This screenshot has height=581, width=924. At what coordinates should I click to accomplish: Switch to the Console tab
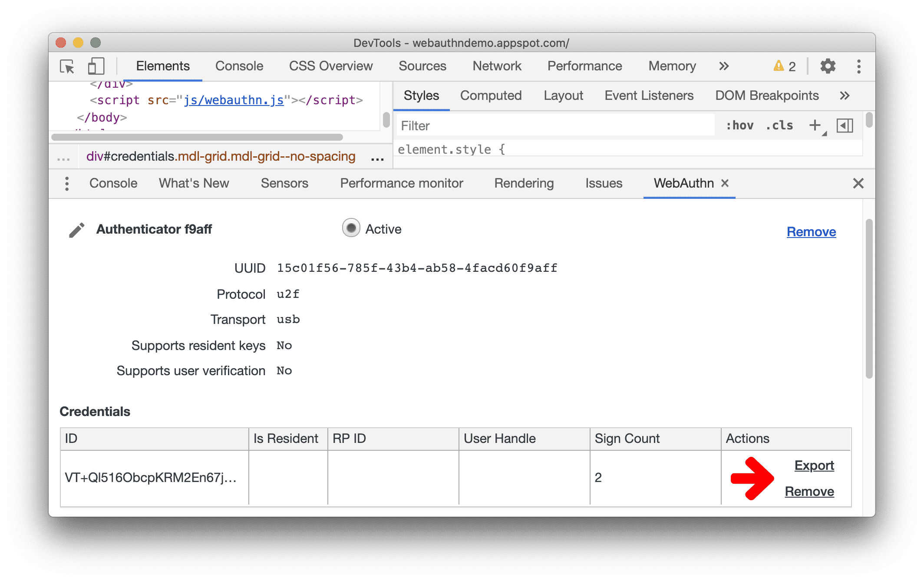coord(239,65)
